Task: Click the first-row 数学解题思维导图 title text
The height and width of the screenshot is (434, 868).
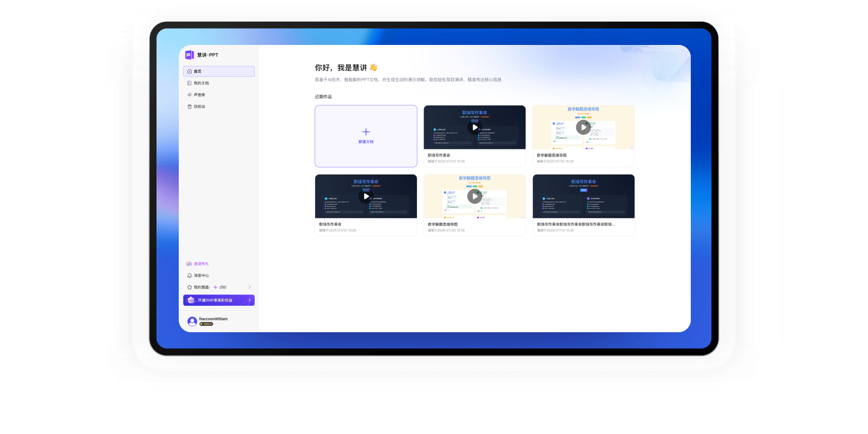Action: point(552,156)
